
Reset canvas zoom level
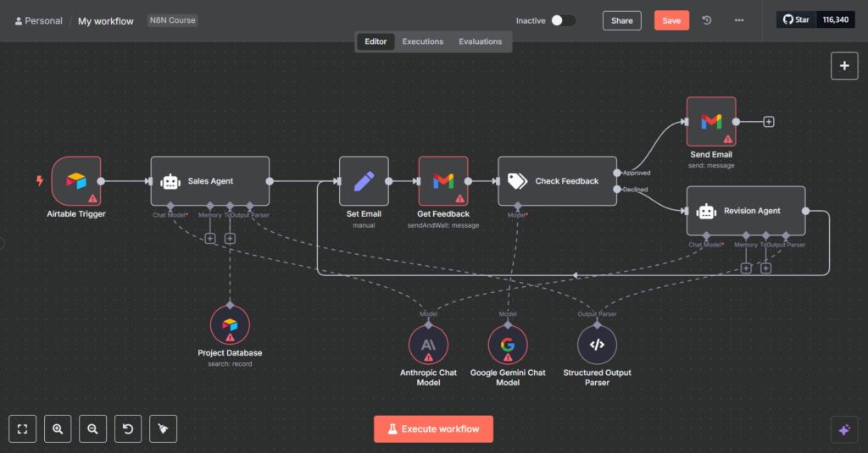pyautogui.click(x=128, y=428)
